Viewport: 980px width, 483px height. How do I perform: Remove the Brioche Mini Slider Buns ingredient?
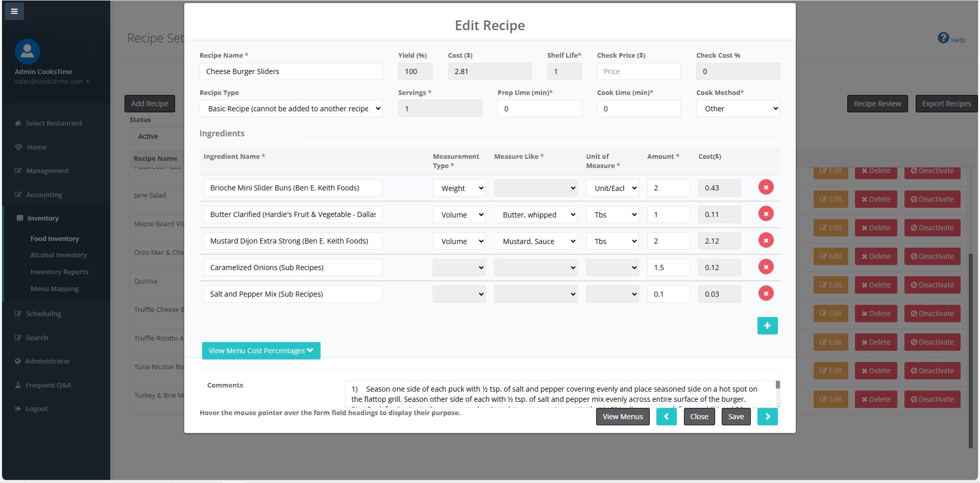[766, 187]
